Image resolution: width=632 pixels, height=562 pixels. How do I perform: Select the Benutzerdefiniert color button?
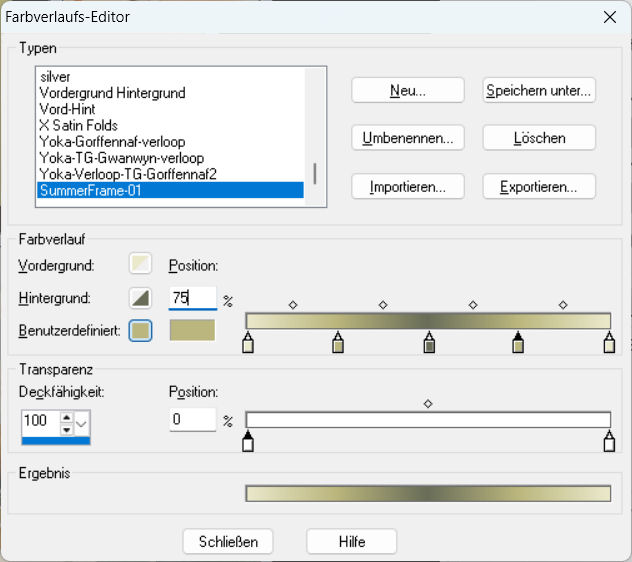(140, 331)
